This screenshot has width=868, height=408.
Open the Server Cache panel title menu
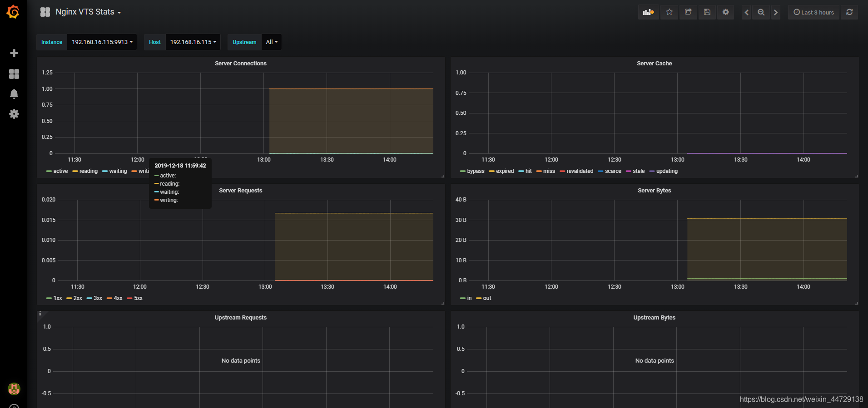point(654,64)
